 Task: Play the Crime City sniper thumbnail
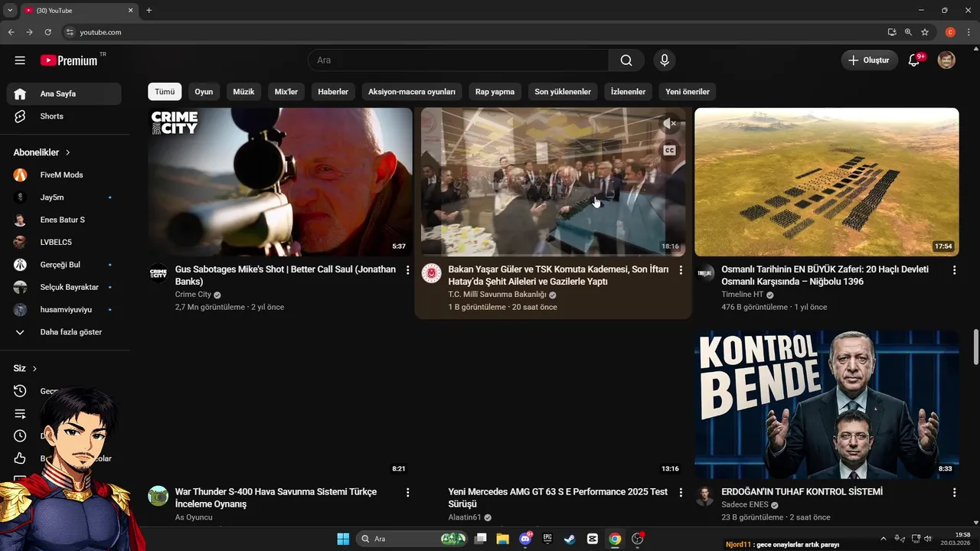pos(280,182)
